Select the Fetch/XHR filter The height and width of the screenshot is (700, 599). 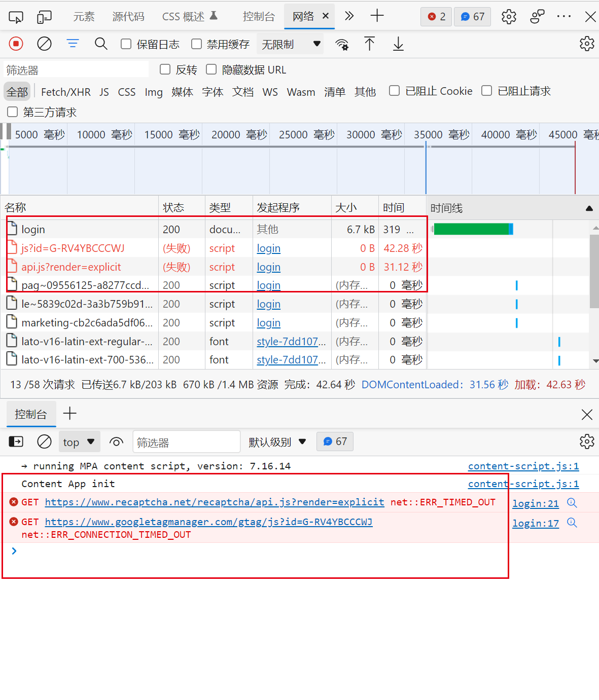click(x=66, y=92)
